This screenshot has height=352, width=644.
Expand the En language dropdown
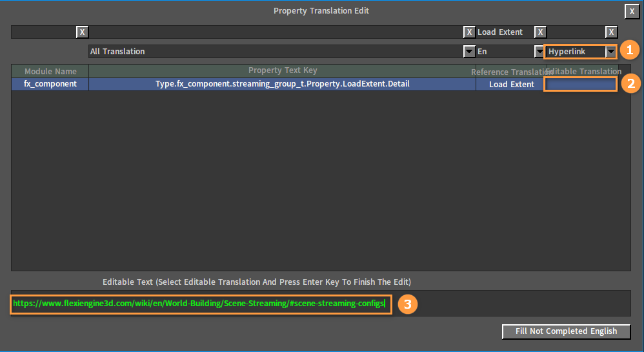(539, 52)
